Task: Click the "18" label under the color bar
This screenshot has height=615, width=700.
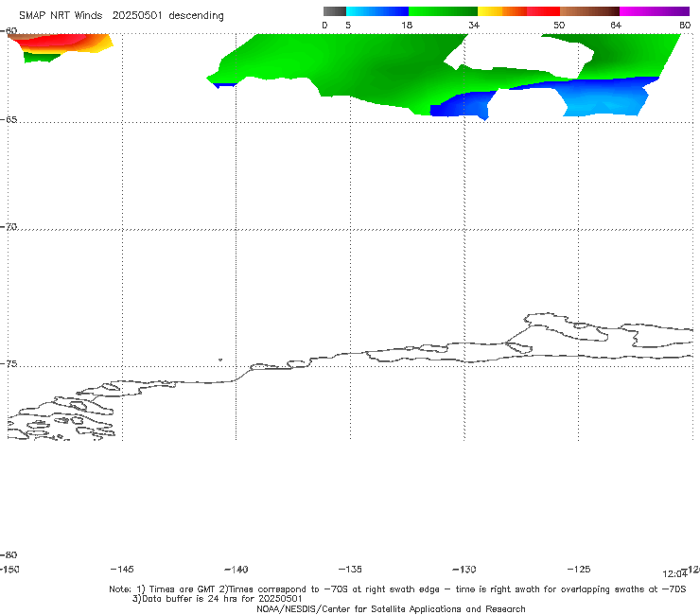Action: (407, 25)
